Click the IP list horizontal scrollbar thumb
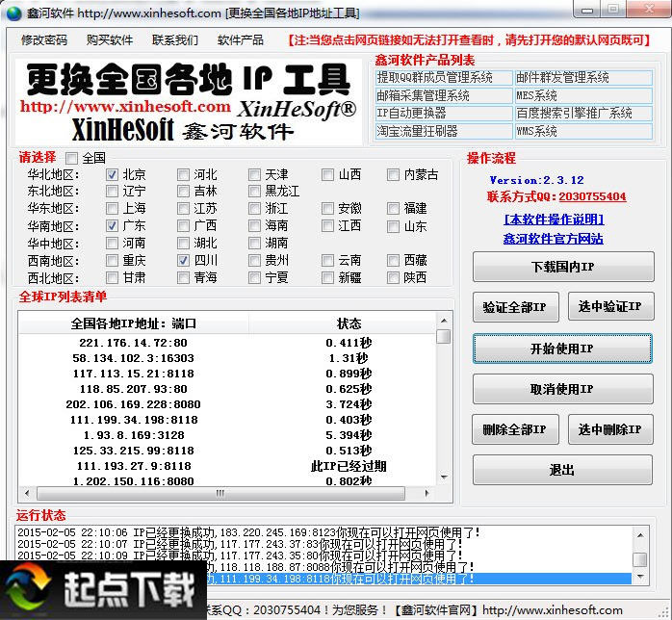The image size is (672, 620). 220,493
